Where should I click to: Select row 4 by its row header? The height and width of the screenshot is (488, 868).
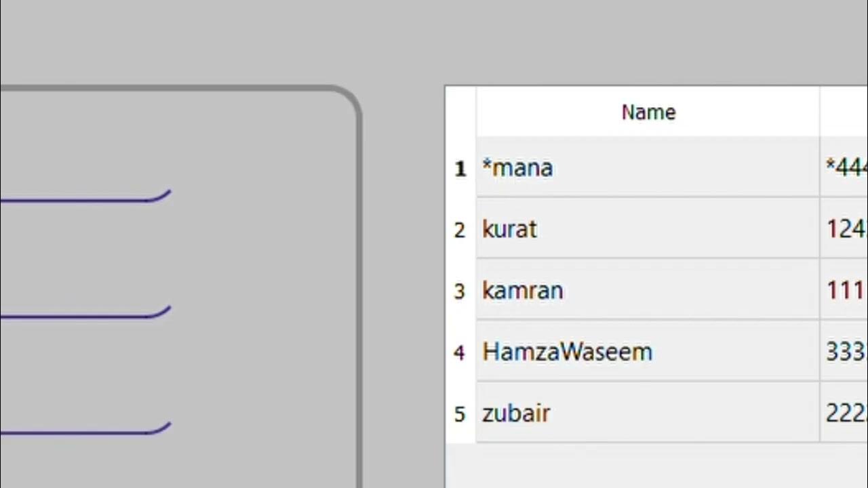460,352
